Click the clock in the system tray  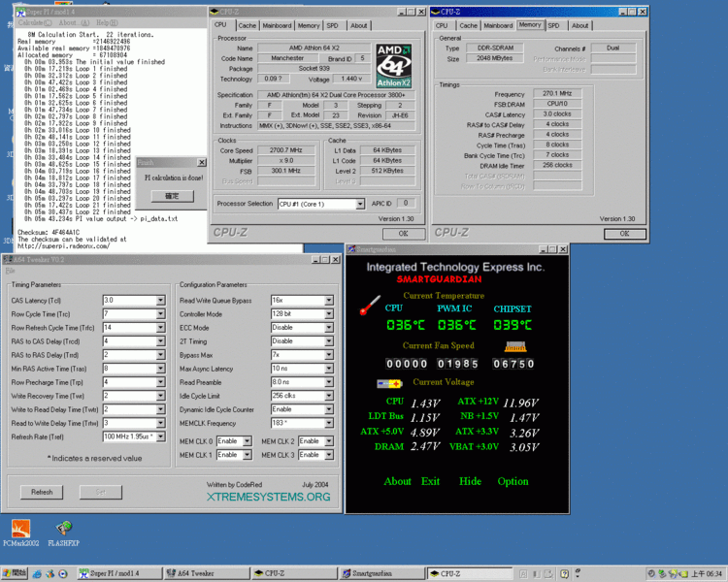pyautogui.click(x=707, y=574)
